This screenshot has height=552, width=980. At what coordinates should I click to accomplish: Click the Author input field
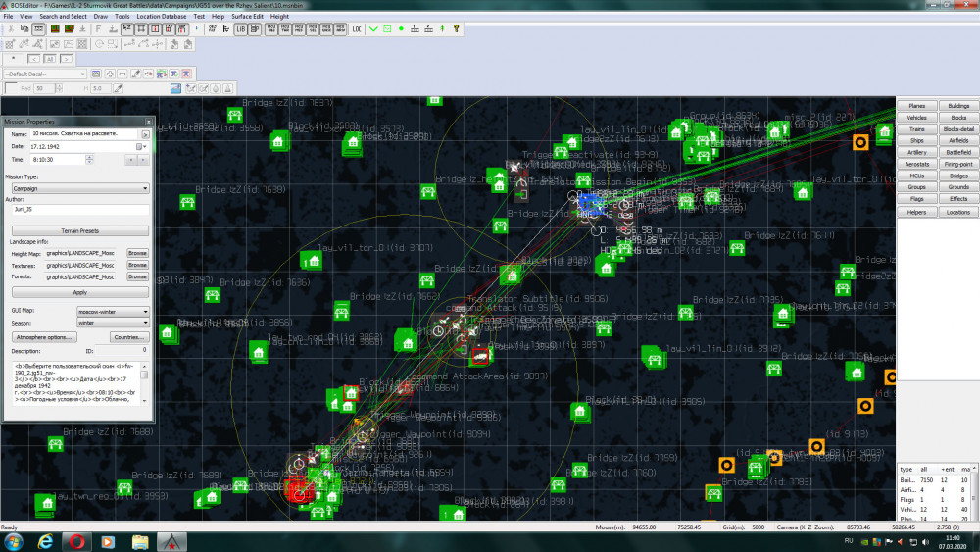[x=80, y=210]
